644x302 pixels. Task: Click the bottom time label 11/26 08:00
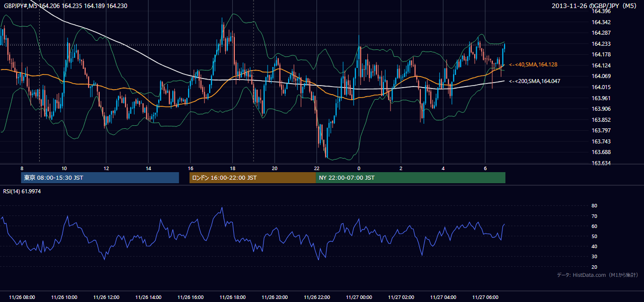tap(22, 297)
